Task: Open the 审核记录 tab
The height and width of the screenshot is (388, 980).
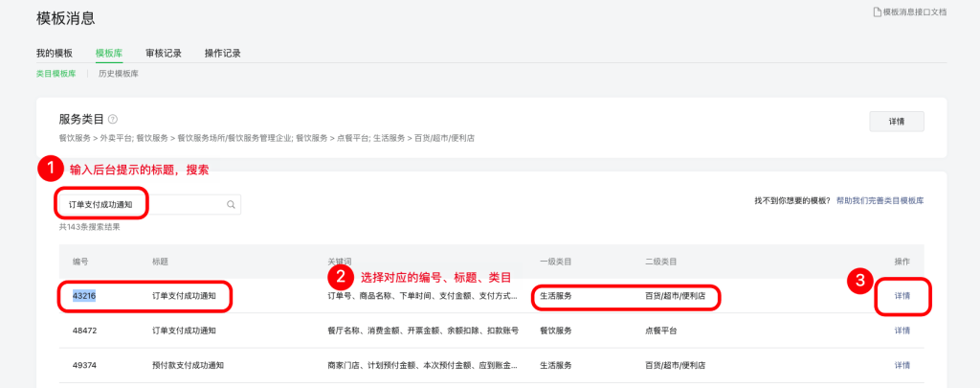Action: [x=164, y=53]
